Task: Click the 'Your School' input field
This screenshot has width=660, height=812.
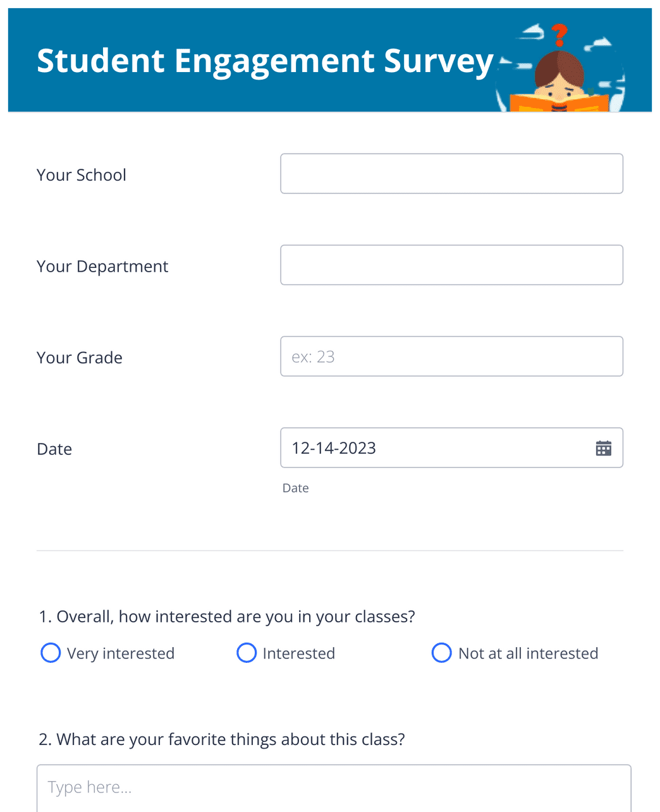Action: [451, 173]
